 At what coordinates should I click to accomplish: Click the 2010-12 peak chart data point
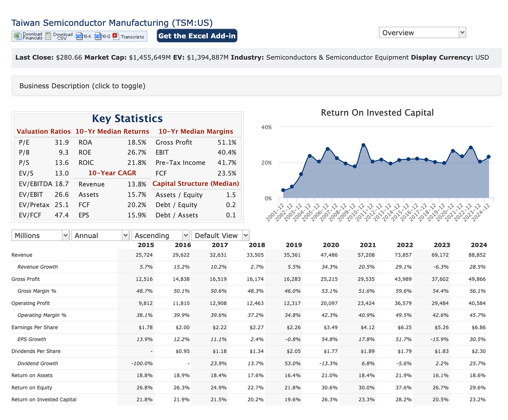[x=364, y=145]
